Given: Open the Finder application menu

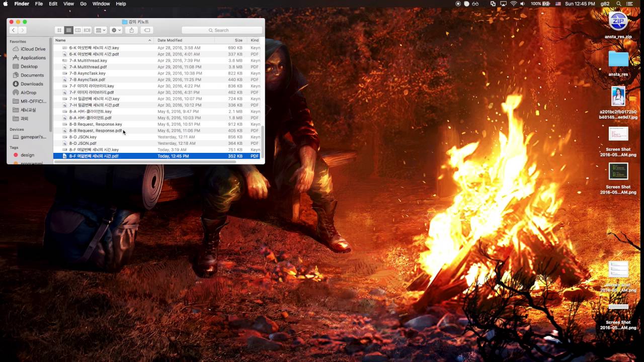Looking at the screenshot, I should tap(22, 4).
